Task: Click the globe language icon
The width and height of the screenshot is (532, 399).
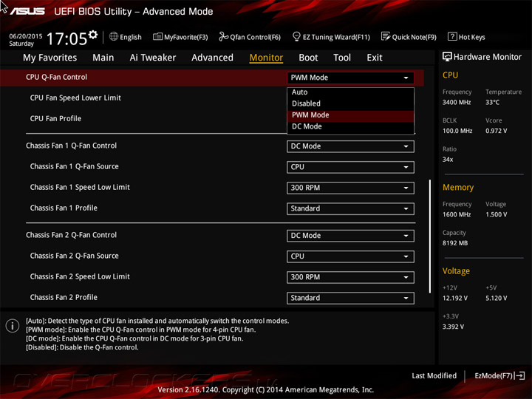Action: click(x=114, y=37)
